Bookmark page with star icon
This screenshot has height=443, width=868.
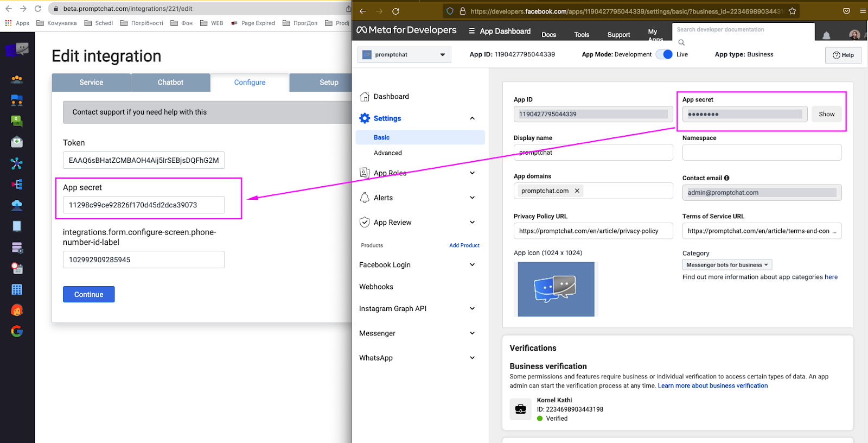point(792,11)
